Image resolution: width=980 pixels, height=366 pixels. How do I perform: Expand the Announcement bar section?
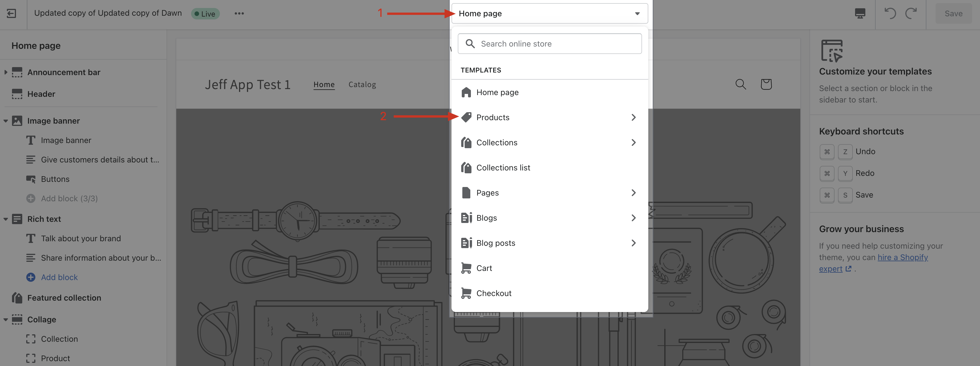(x=6, y=72)
